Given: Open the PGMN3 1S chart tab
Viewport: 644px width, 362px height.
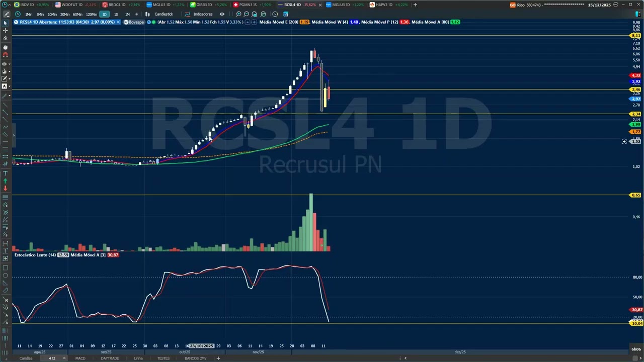Looking at the screenshot, I should coord(252,5).
